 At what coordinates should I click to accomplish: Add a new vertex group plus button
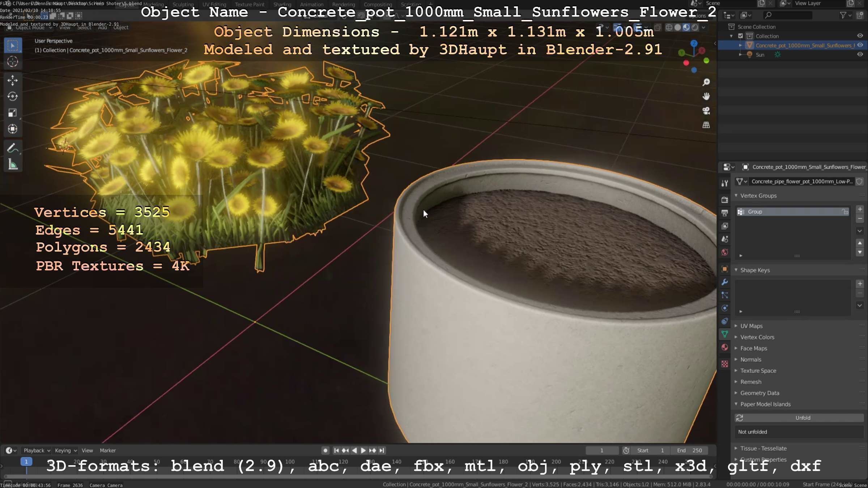coord(860,209)
